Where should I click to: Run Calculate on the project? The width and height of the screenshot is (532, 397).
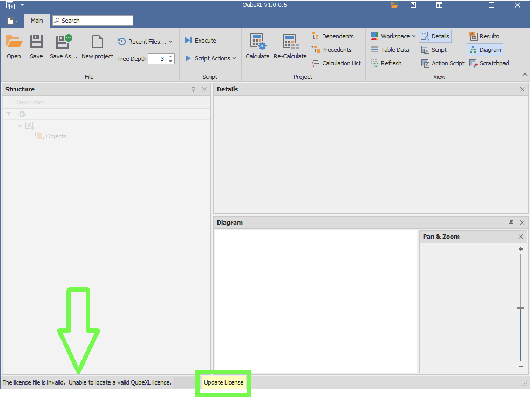pos(257,42)
